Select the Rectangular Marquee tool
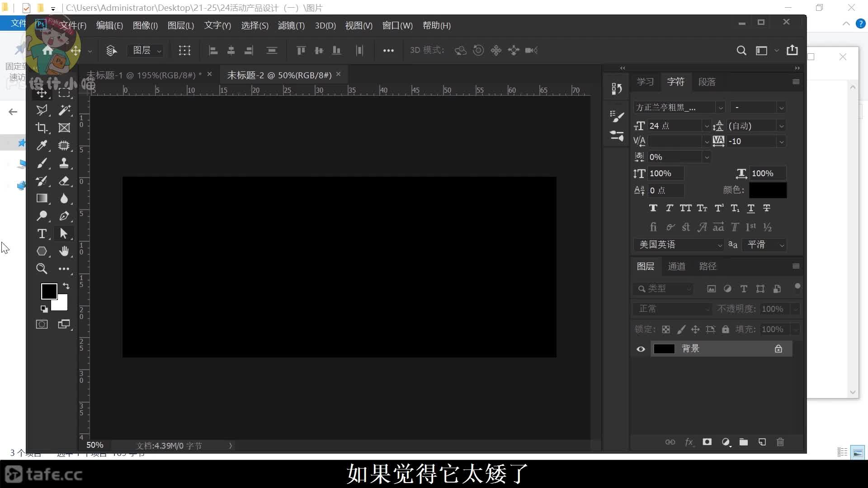This screenshot has width=868, height=488. [64, 93]
